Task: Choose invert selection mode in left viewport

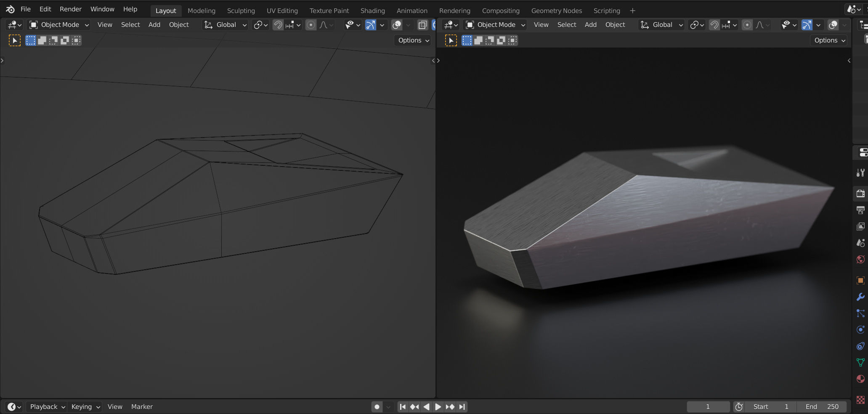Action: click(65, 40)
